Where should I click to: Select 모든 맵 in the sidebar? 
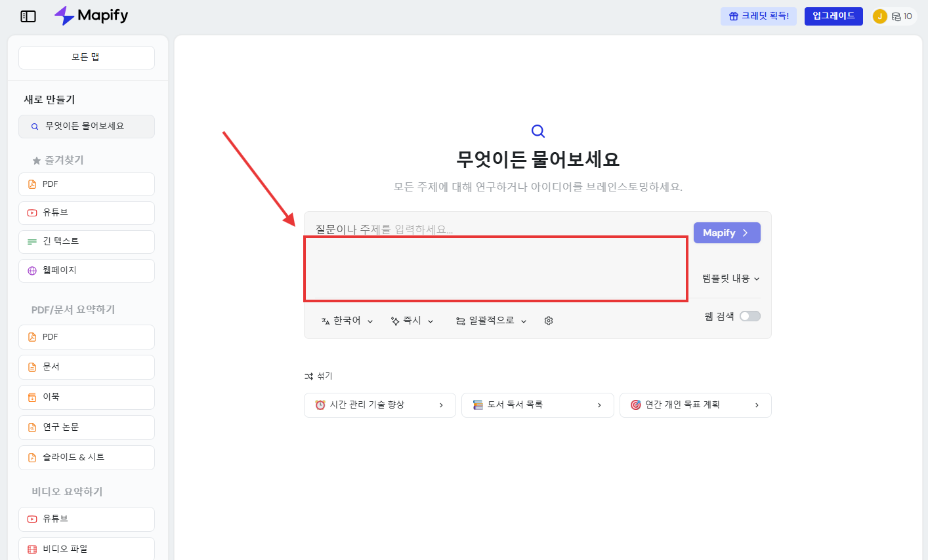tap(86, 58)
